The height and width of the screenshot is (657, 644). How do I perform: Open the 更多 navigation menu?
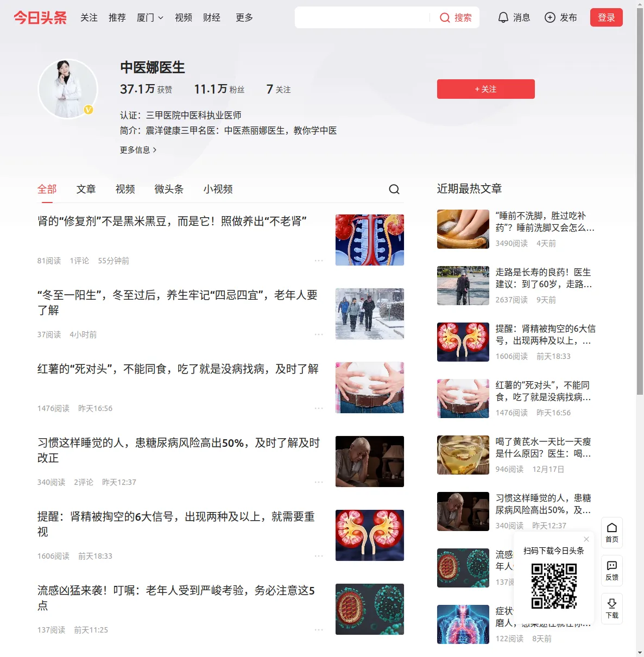coord(244,17)
